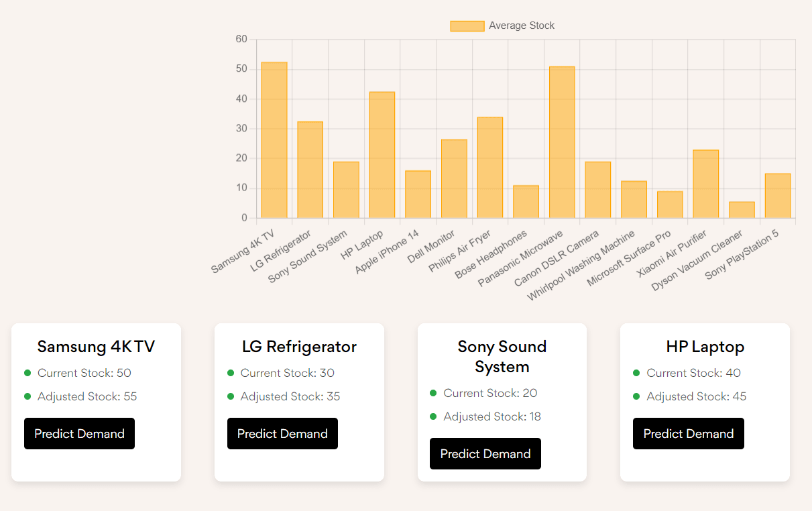Click Predict Demand for Sony Sound System
The image size is (812, 511).
coord(485,453)
